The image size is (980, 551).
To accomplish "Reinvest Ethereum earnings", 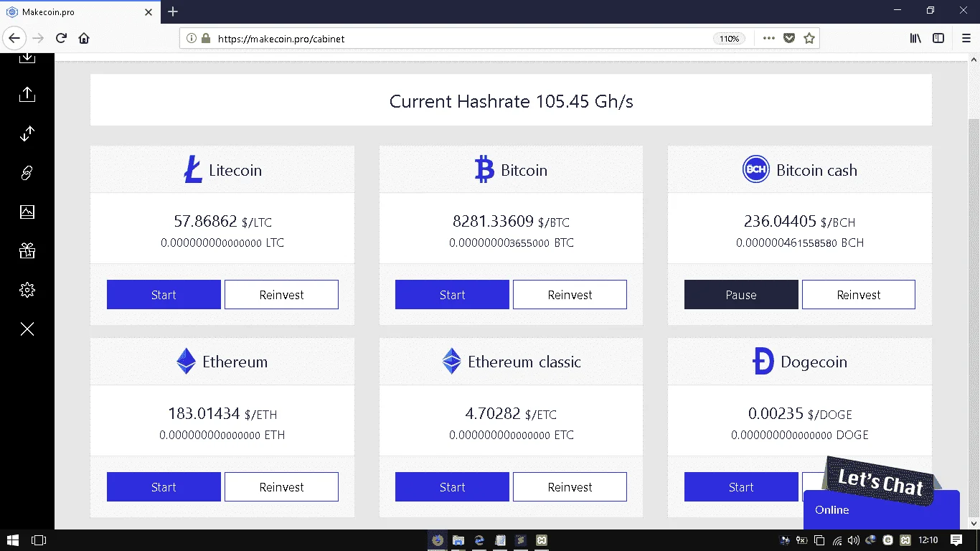I will click(x=281, y=487).
